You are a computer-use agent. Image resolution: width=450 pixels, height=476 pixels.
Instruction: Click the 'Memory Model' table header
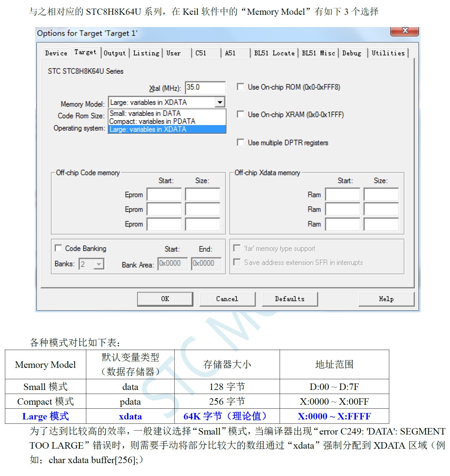[45, 364]
